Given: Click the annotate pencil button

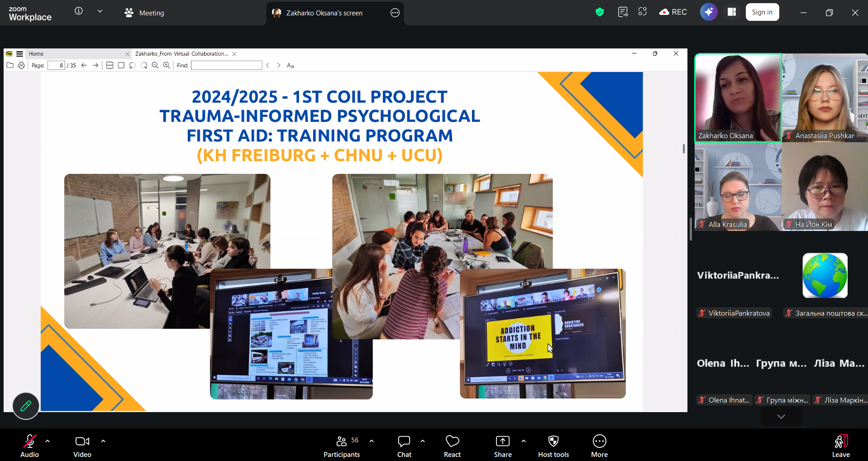Looking at the screenshot, I should [x=26, y=406].
